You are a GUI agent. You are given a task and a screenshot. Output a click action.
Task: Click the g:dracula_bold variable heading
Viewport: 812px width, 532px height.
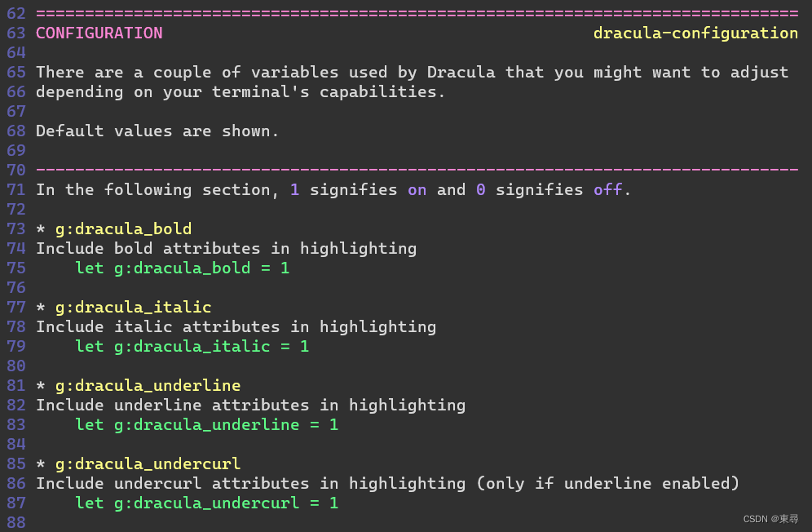[x=123, y=229]
